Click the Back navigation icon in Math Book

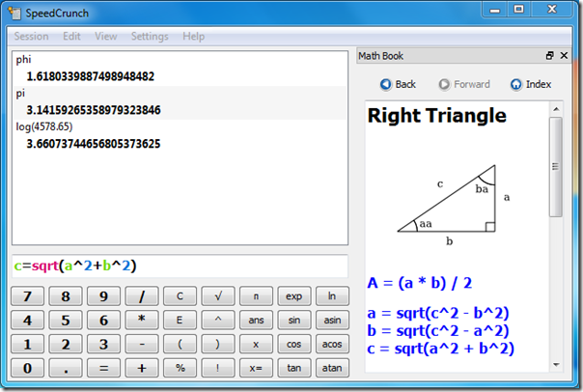385,84
